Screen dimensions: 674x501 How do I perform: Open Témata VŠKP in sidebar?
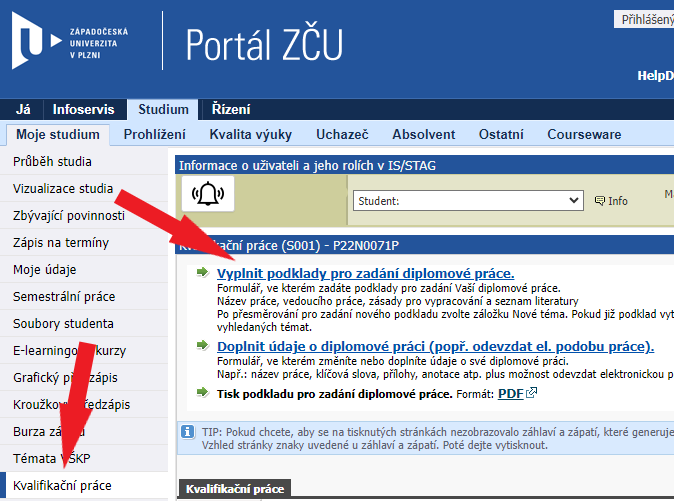pyautogui.click(x=84, y=458)
